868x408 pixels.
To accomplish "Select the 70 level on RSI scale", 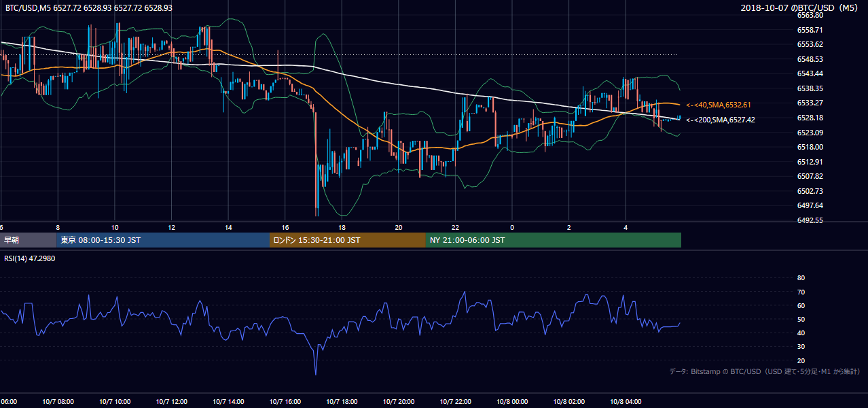I will coord(801,292).
